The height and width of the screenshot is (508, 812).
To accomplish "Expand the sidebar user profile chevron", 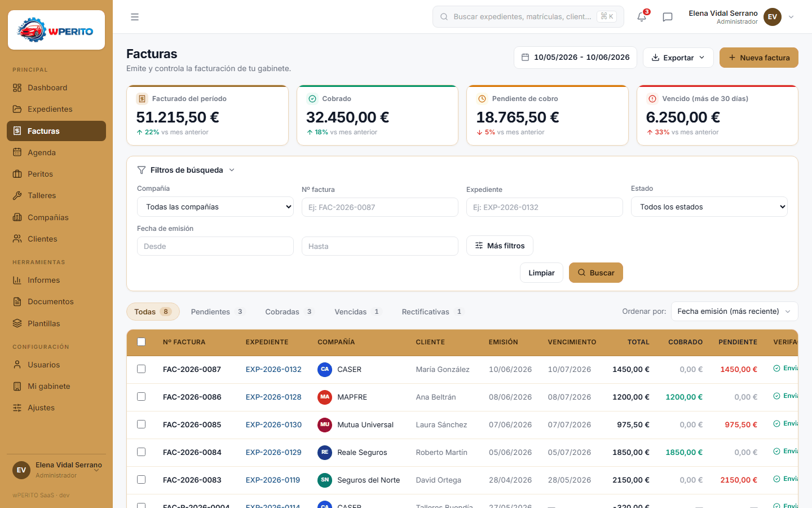I will 97,470.
